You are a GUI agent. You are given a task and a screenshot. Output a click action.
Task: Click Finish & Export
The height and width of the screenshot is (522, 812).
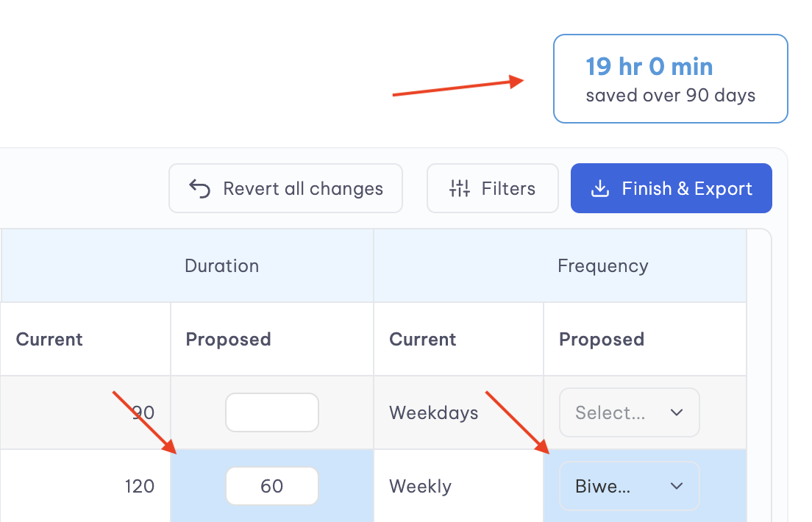click(671, 188)
